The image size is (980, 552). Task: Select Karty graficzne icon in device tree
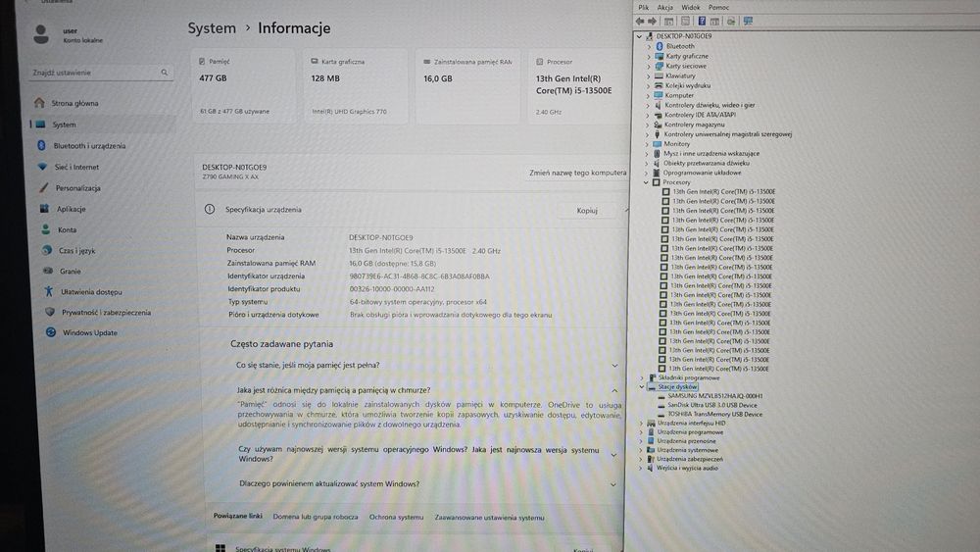click(659, 56)
